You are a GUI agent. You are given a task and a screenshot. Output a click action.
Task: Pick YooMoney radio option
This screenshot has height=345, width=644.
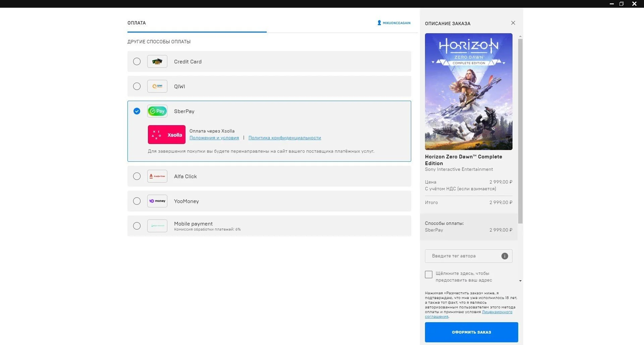tap(137, 201)
